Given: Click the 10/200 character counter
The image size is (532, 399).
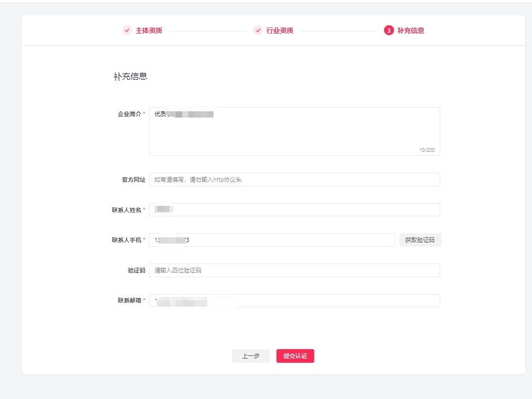Looking at the screenshot, I should [x=427, y=150].
